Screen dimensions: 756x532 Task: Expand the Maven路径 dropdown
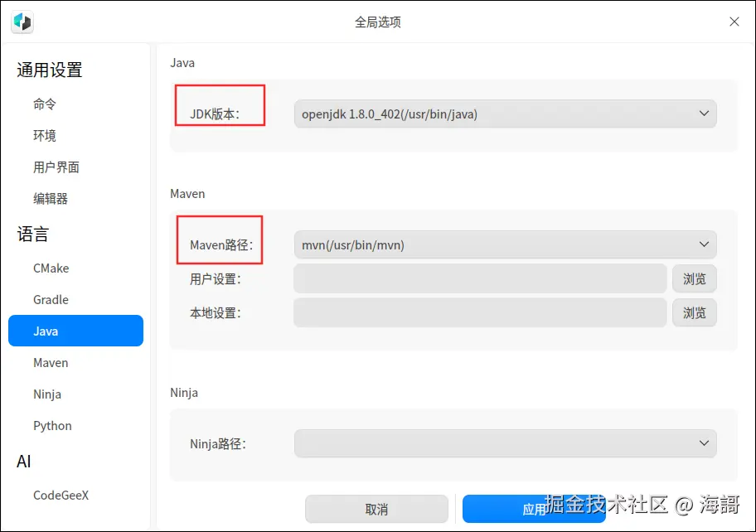coord(506,244)
